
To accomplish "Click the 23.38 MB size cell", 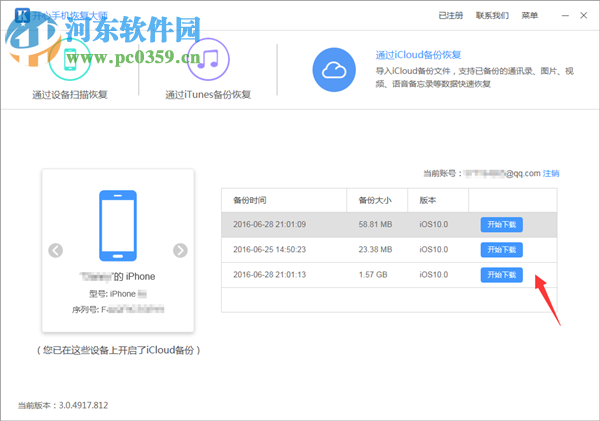I will (375, 250).
